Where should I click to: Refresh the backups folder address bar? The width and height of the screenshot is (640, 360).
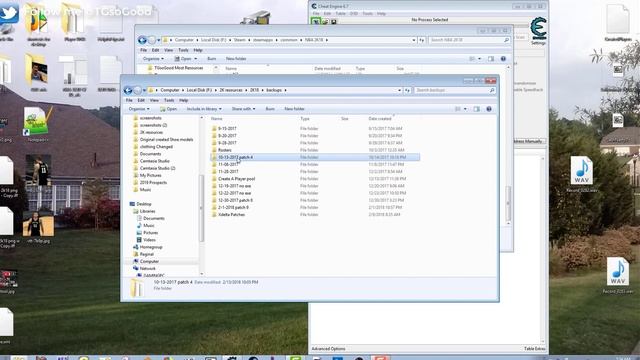[x=407, y=90]
